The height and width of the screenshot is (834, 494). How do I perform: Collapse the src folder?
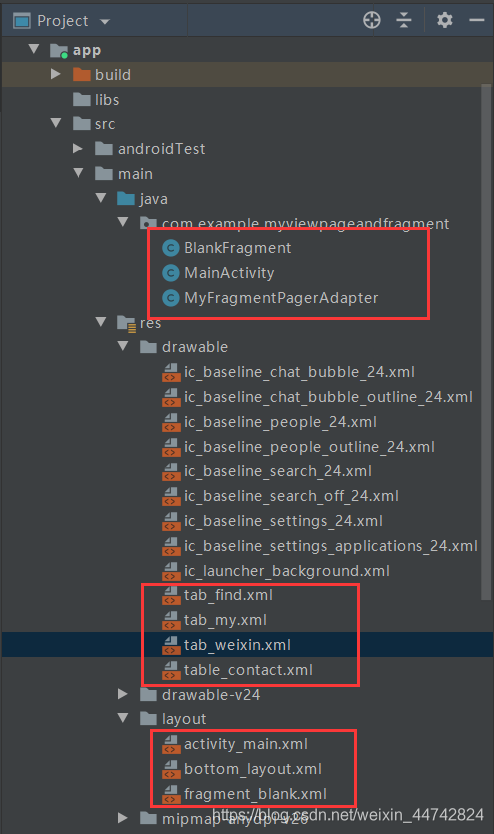click(x=56, y=123)
